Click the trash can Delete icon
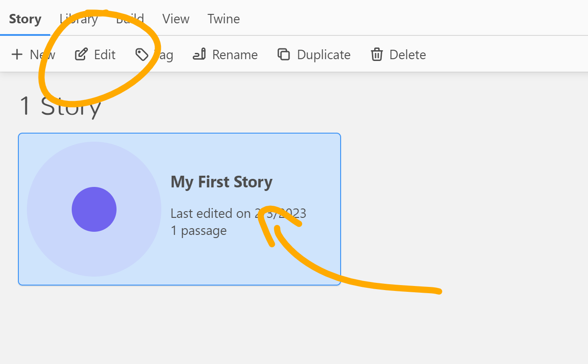This screenshot has width=588, height=364. tap(377, 54)
